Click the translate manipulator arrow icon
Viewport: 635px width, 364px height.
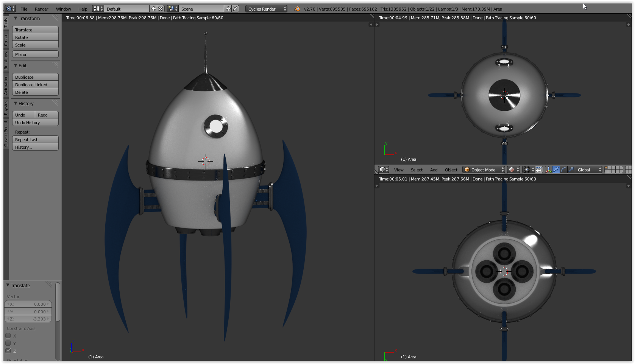556,170
